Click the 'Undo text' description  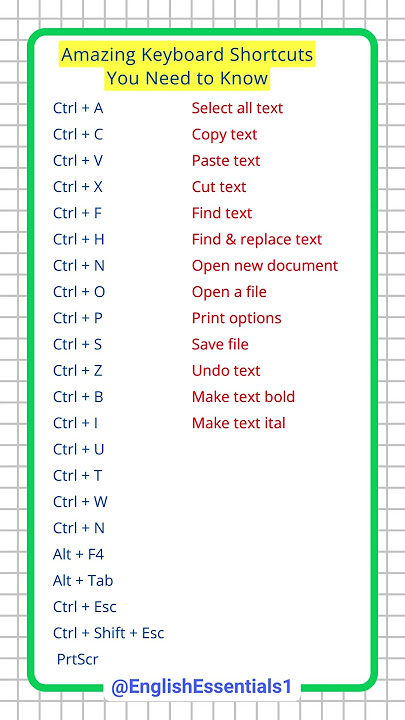pos(226,371)
